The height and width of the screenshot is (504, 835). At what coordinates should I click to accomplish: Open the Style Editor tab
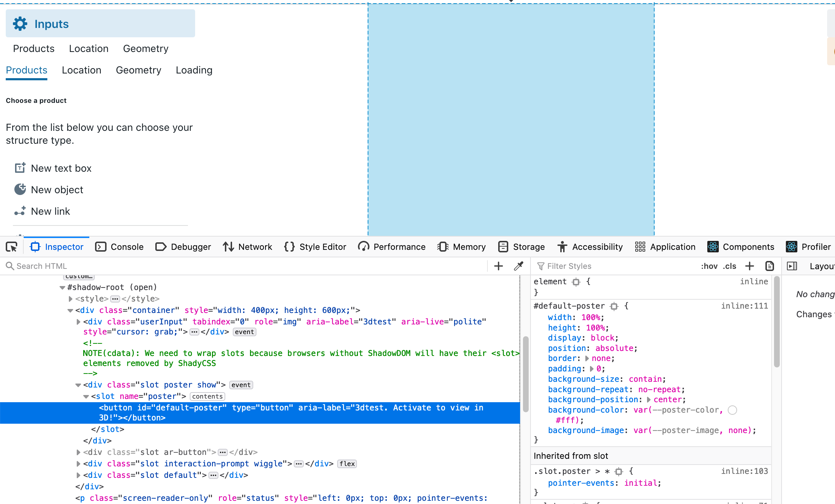(315, 247)
